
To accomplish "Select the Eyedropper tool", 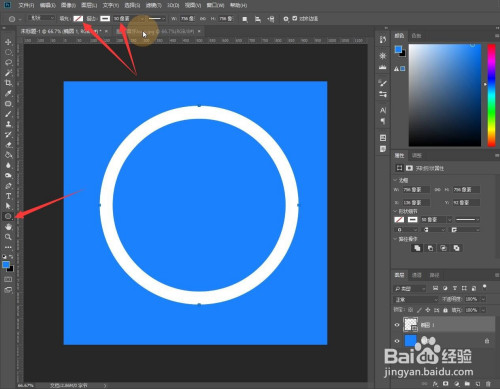I will click(x=8, y=93).
